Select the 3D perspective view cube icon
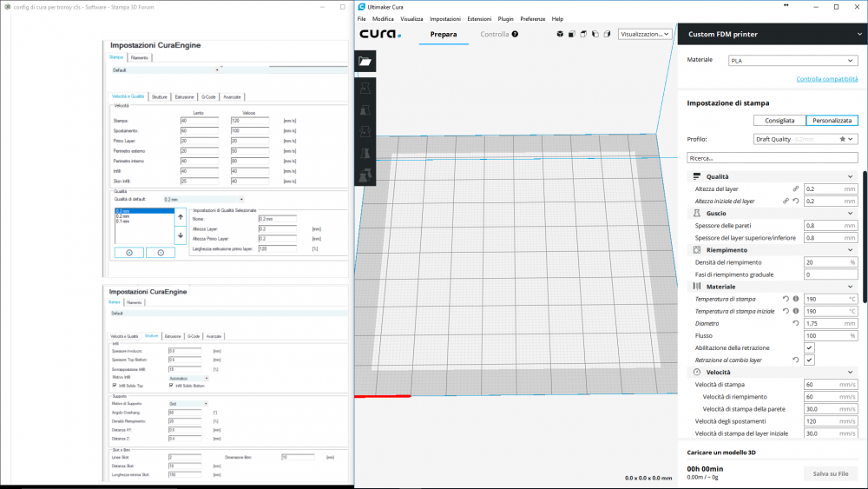The width and height of the screenshot is (868, 489). pyautogui.click(x=561, y=35)
